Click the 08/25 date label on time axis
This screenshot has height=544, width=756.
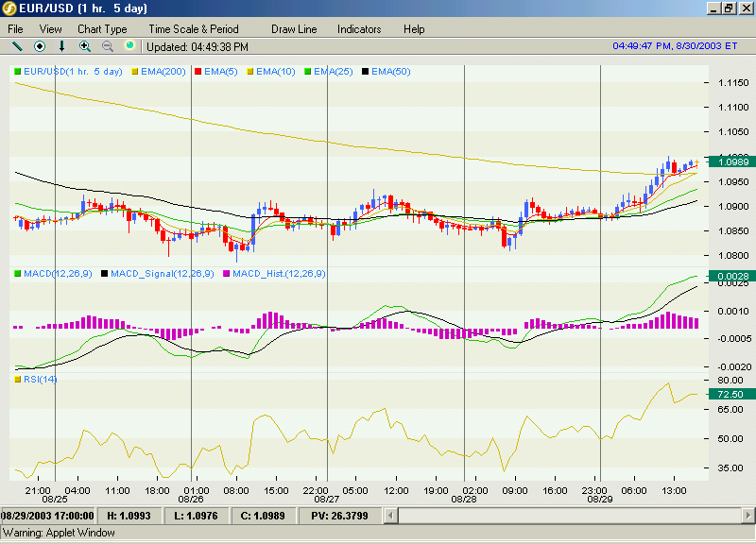55,500
